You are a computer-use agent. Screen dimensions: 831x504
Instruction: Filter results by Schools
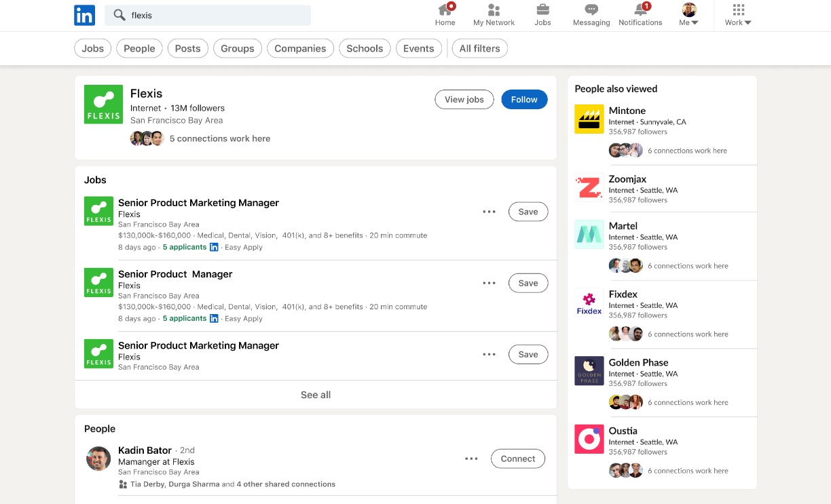point(365,48)
